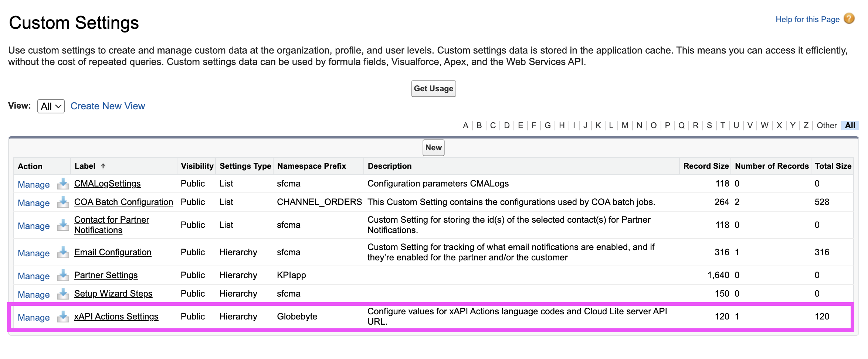This screenshot has height=359, width=868.
Task: Open the Email Configuration label link
Action: click(x=113, y=252)
